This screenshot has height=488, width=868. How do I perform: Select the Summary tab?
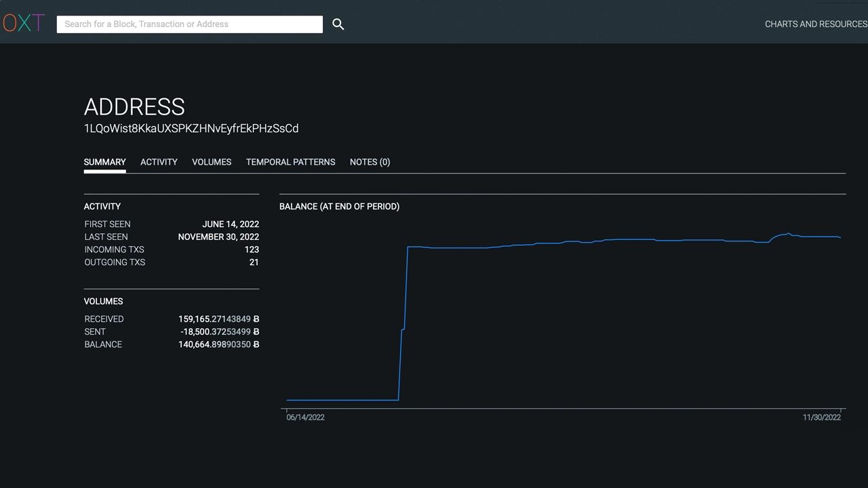click(x=104, y=162)
